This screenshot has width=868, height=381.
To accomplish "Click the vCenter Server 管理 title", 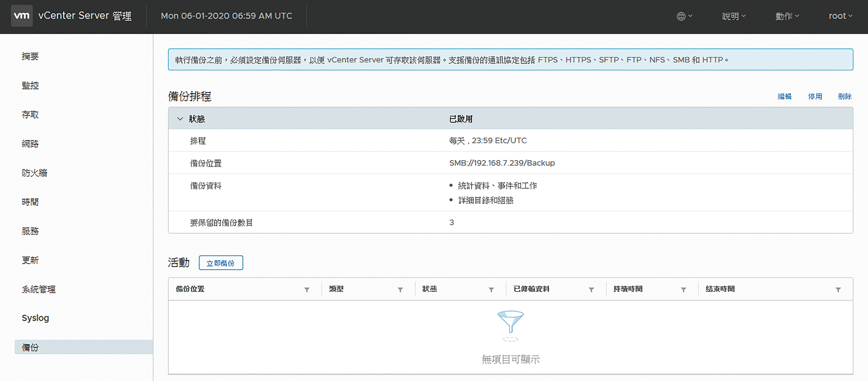I will point(85,16).
